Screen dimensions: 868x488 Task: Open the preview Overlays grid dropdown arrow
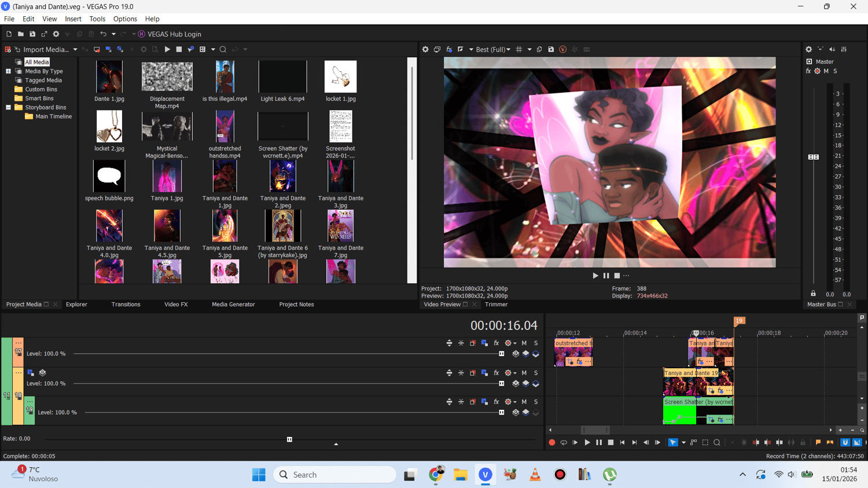(529, 49)
